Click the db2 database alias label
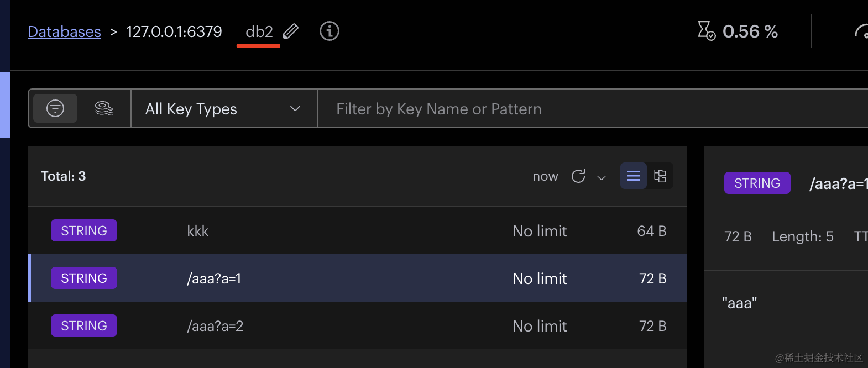This screenshot has height=368, width=868. 259,31
